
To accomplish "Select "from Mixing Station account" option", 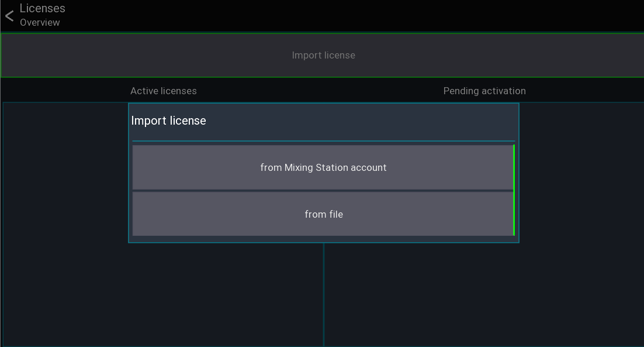I will (323, 167).
